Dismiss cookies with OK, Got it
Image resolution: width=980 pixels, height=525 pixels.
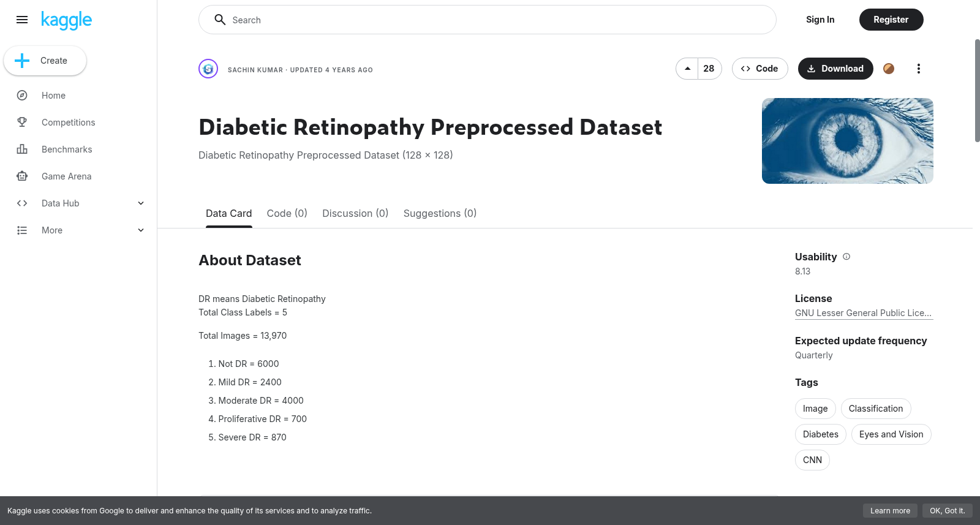tap(948, 511)
